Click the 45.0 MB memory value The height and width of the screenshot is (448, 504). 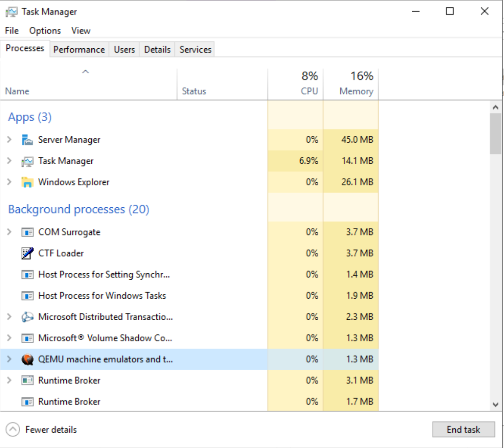[357, 140]
